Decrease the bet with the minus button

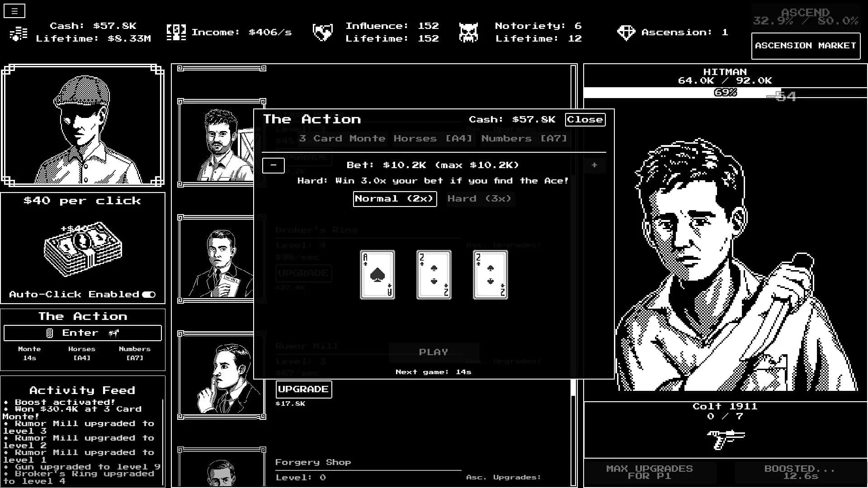(274, 165)
